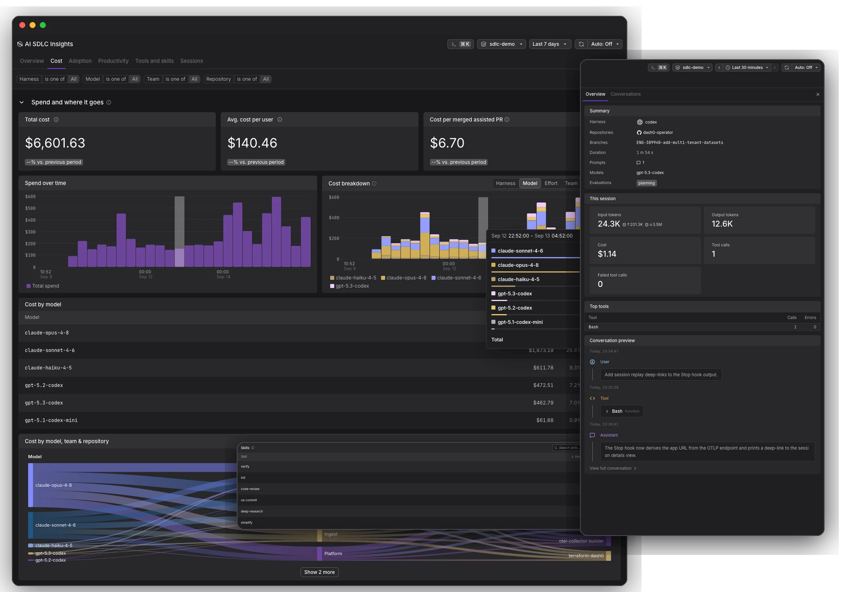Click the prompts speech bubble icon
Image resolution: width=868 pixels, height=592 pixels.
[638, 163]
